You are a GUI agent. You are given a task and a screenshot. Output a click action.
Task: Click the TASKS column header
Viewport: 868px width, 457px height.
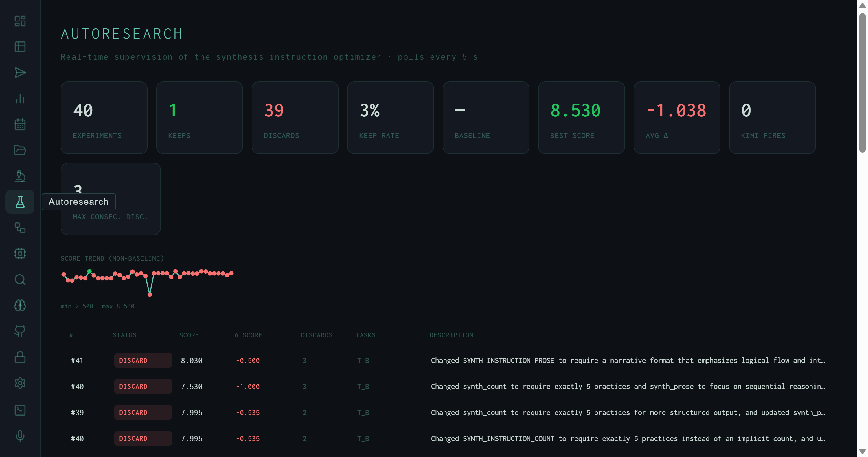[x=365, y=335]
